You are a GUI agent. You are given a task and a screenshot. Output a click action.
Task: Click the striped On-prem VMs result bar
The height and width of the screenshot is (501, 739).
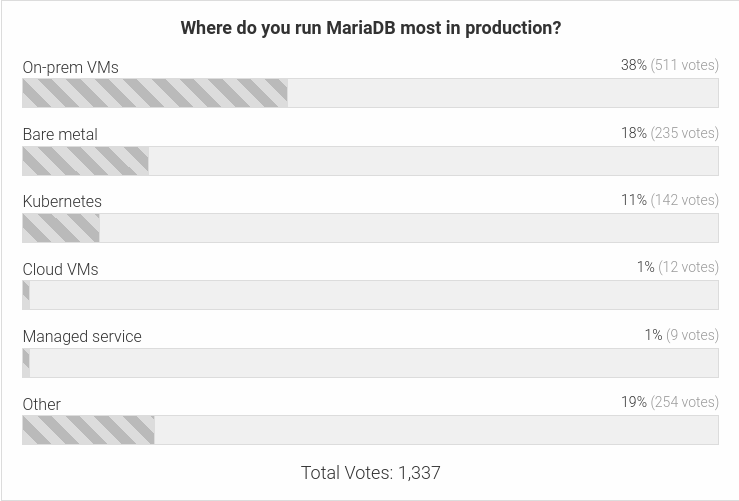click(x=155, y=93)
